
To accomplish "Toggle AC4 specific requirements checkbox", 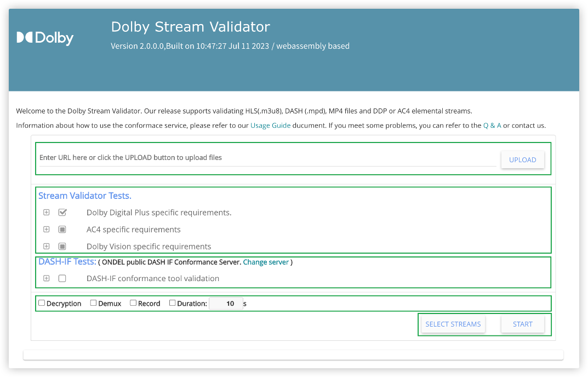I will click(62, 230).
